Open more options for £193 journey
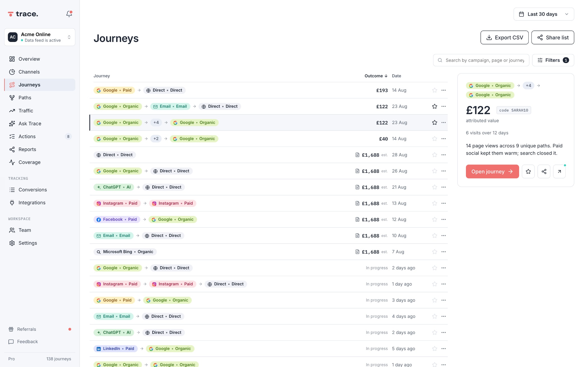This screenshot has height=367, width=588. (x=444, y=90)
